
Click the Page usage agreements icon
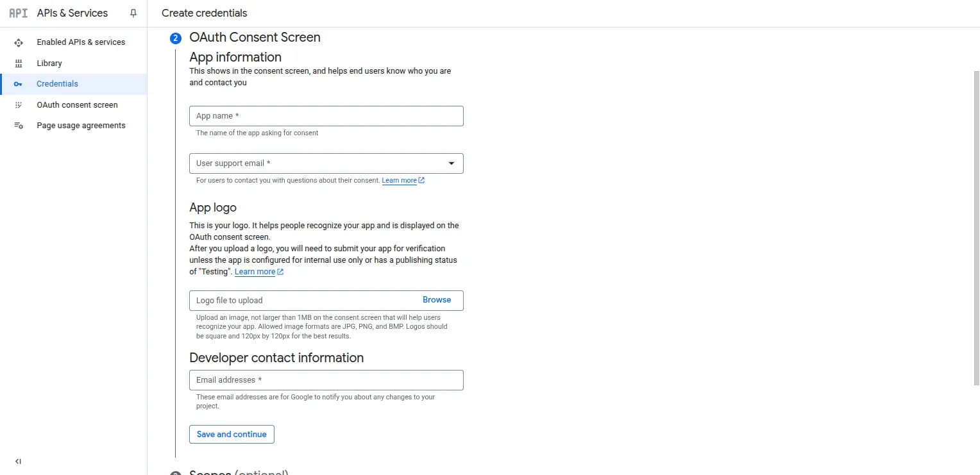(19, 125)
